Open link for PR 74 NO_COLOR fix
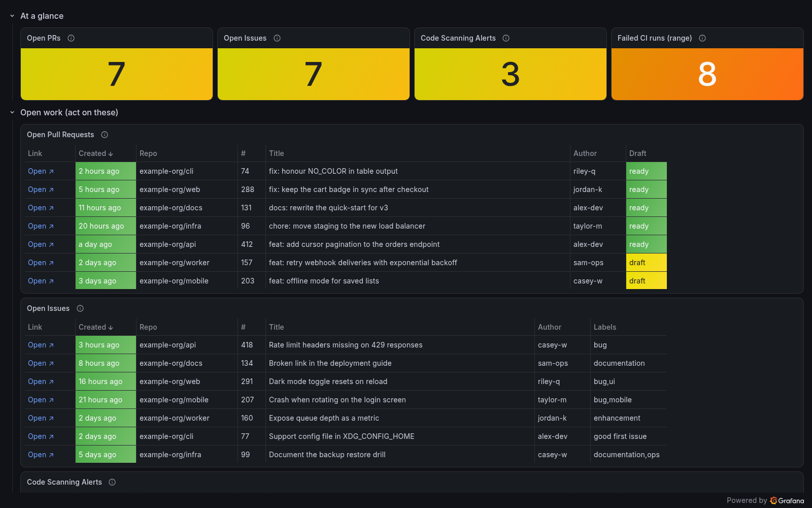The height and width of the screenshot is (508, 812). (x=41, y=171)
